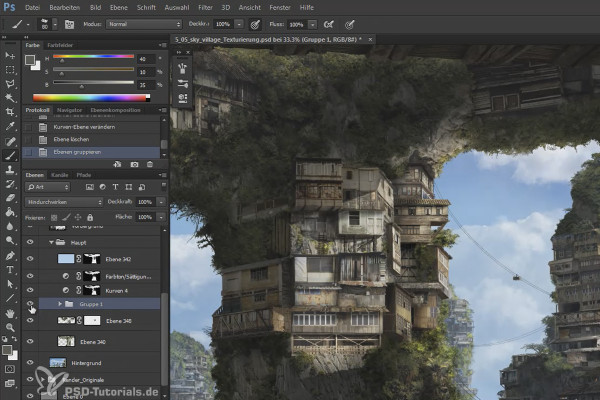The height and width of the screenshot is (400, 600).
Task: Select the Blur tool
Action: tap(10, 226)
